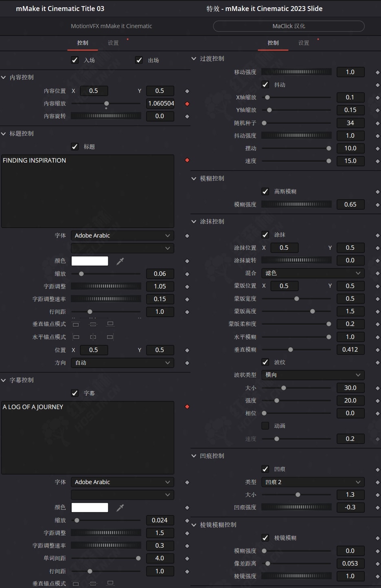Uncheck the 抖动 option
This screenshot has height=588, width=381.
point(265,84)
